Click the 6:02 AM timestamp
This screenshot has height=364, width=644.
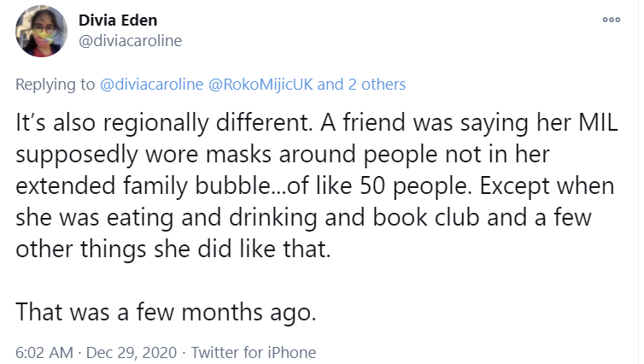pos(42,352)
